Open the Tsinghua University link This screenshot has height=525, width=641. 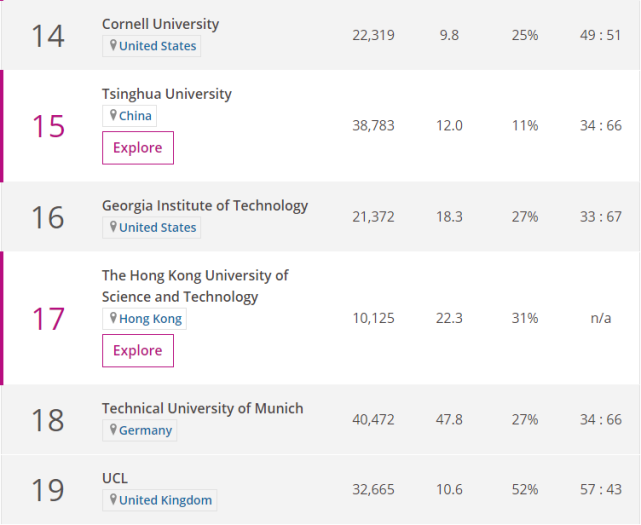pyautogui.click(x=166, y=94)
